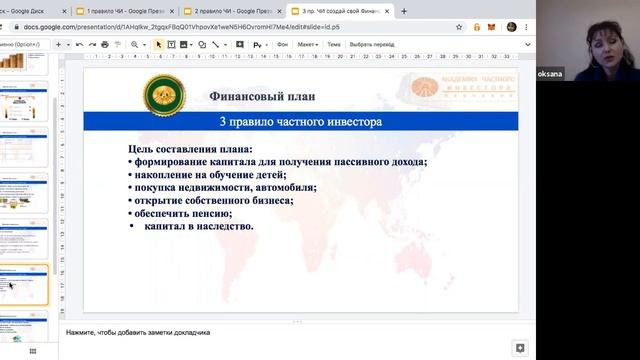Insert an image
The image size is (640, 360).
[x=184, y=44]
